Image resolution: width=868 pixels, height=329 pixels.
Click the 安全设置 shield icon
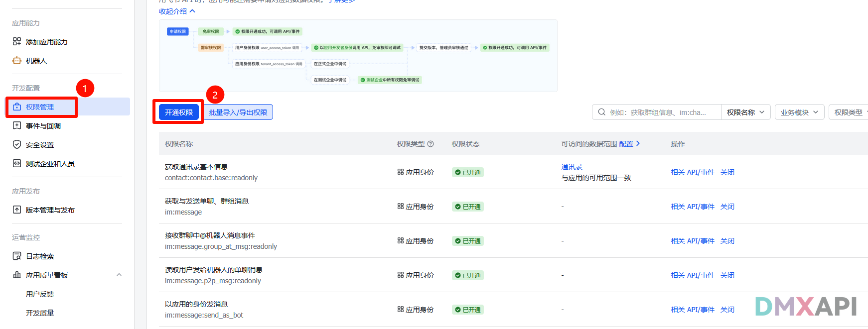17,145
